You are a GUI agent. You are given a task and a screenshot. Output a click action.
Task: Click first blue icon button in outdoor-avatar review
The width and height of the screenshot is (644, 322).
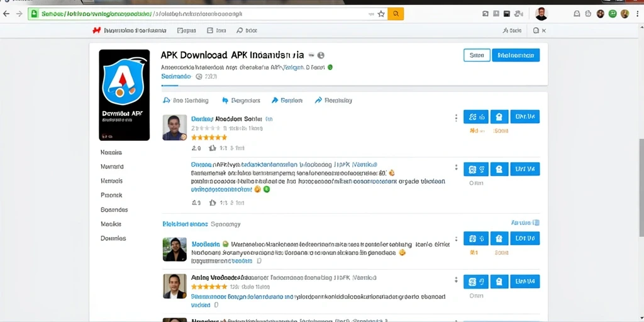coord(476,238)
